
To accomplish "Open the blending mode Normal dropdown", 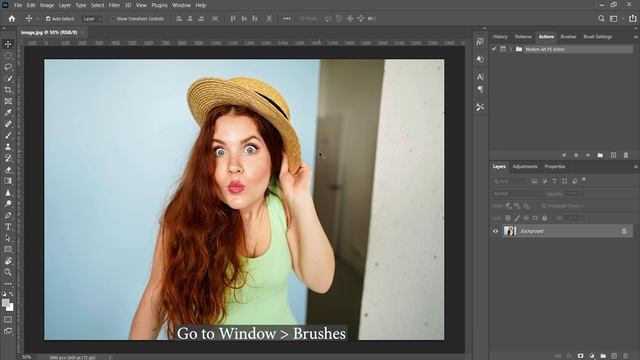I will [518, 194].
